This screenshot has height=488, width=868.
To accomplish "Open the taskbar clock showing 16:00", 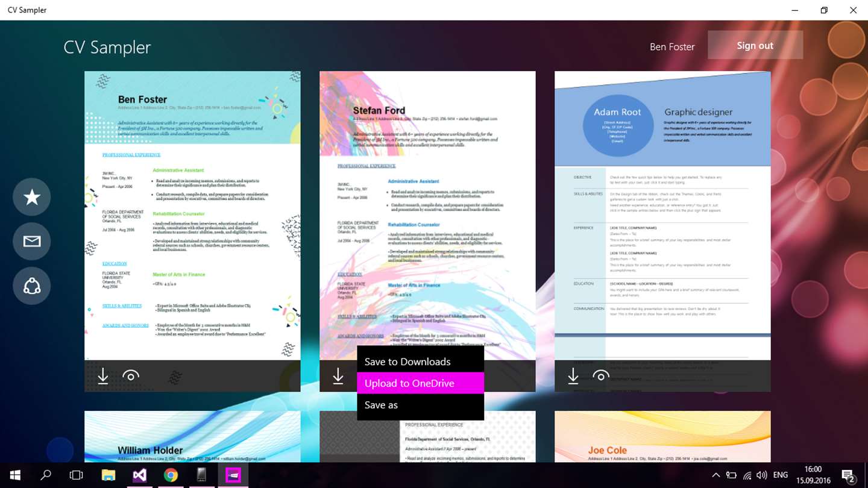I will coord(813,475).
